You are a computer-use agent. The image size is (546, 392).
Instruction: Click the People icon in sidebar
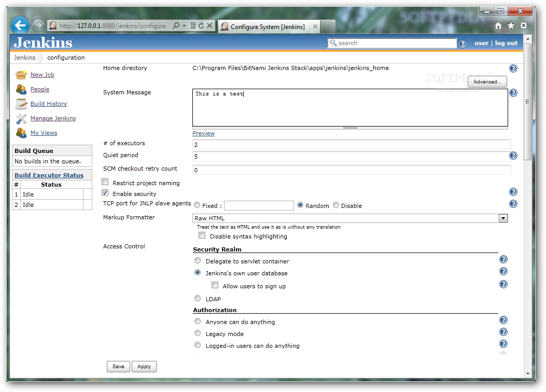click(21, 89)
